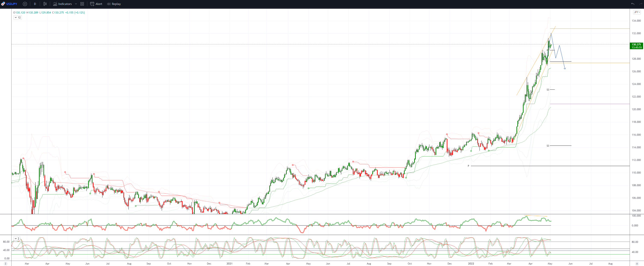Select the long horizontal P pivot line
Image resolution: width=644 pixels, height=266 pixels.
pyautogui.click(x=550, y=166)
